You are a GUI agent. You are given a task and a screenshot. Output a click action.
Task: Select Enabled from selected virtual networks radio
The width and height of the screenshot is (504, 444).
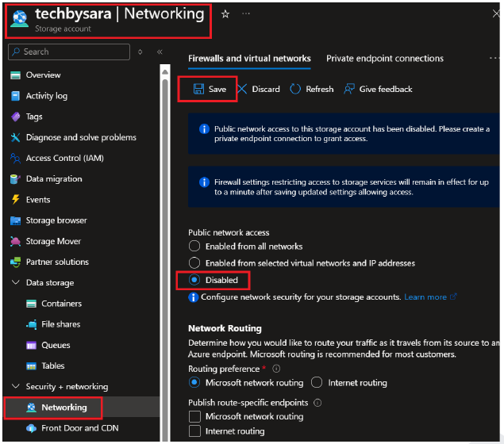(194, 263)
